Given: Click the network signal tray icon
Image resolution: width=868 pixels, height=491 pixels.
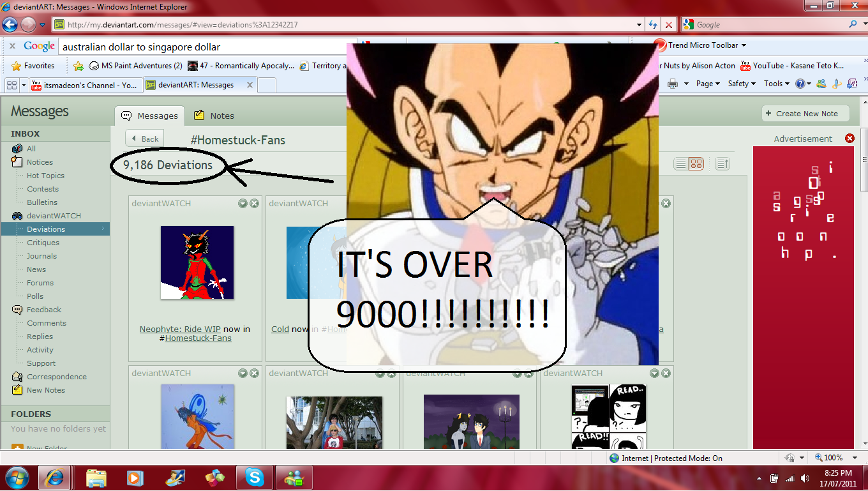Looking at the screenshot, I should [x=789, y=478].
